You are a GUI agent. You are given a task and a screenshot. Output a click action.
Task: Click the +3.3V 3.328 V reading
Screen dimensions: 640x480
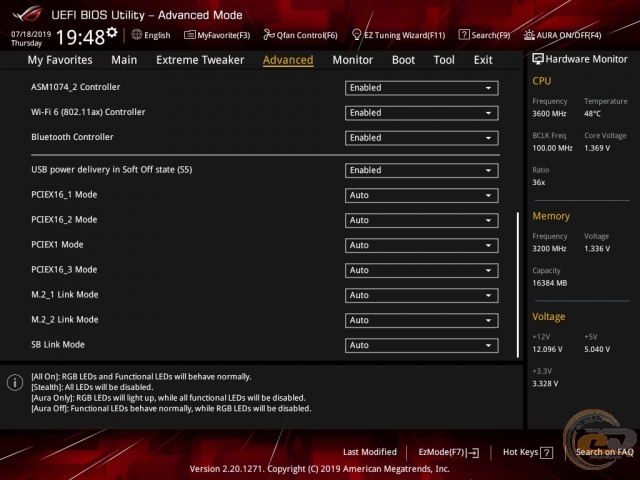[x=545, y=383]
